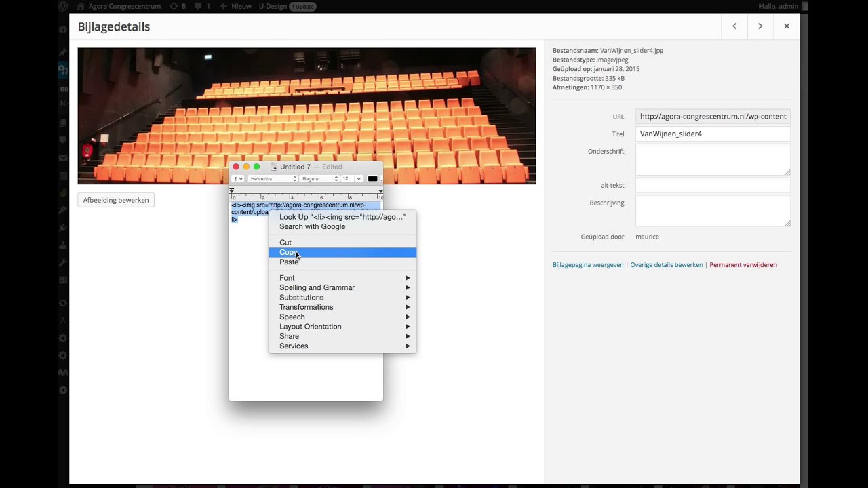Select Copy in the context menu
This screenshot has height=488, width=868.
click(342, 252)
